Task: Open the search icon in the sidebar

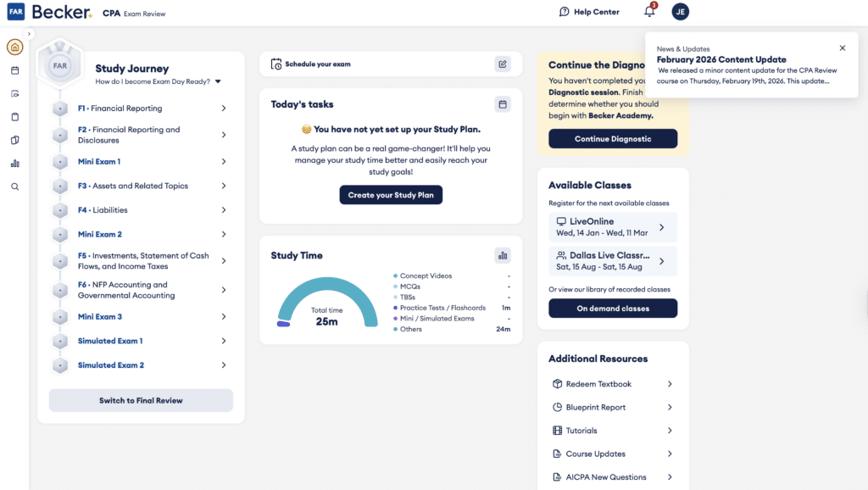Action: (x=14, y=187)
